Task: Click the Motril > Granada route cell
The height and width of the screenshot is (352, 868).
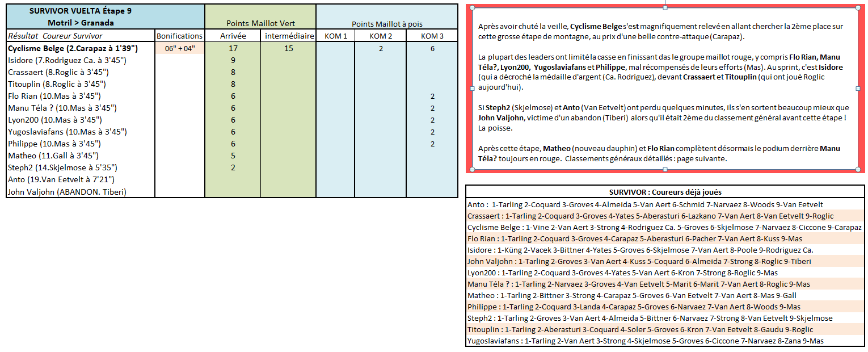Action: pos(81,23)
